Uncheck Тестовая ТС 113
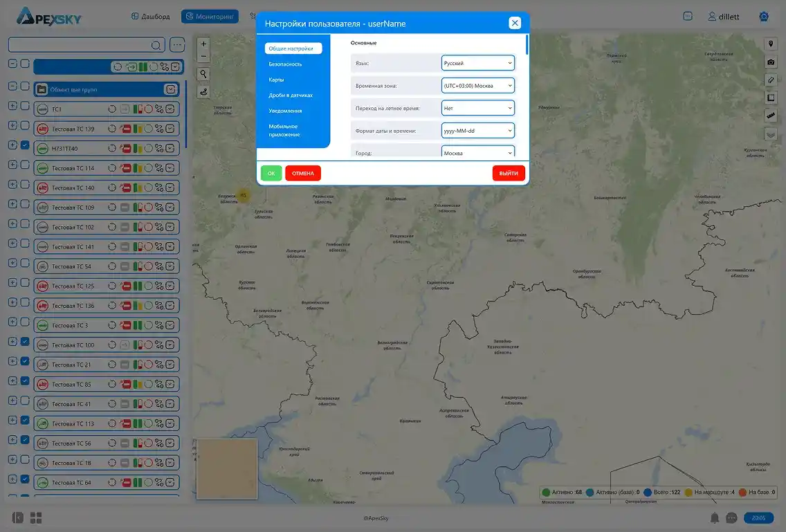The width and height of the screenshot is (786, 532). [25, 420]
